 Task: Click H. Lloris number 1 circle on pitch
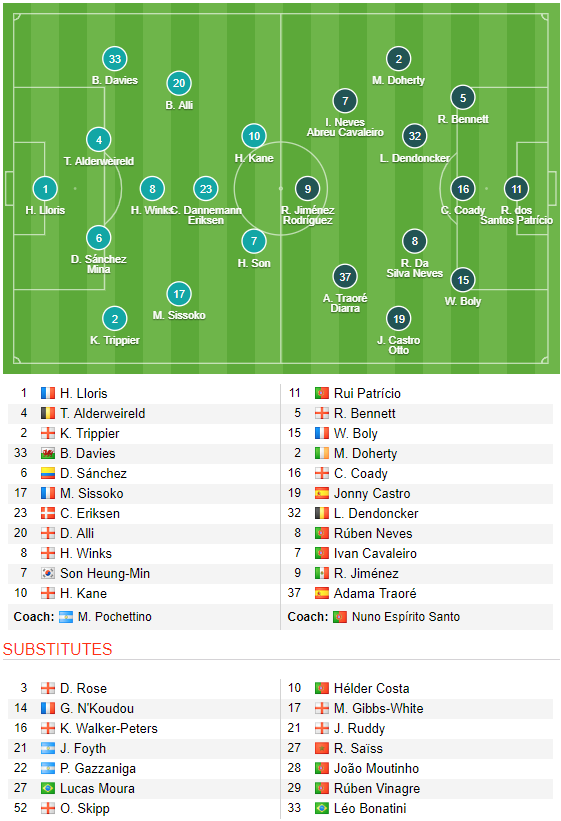point(45,189)
